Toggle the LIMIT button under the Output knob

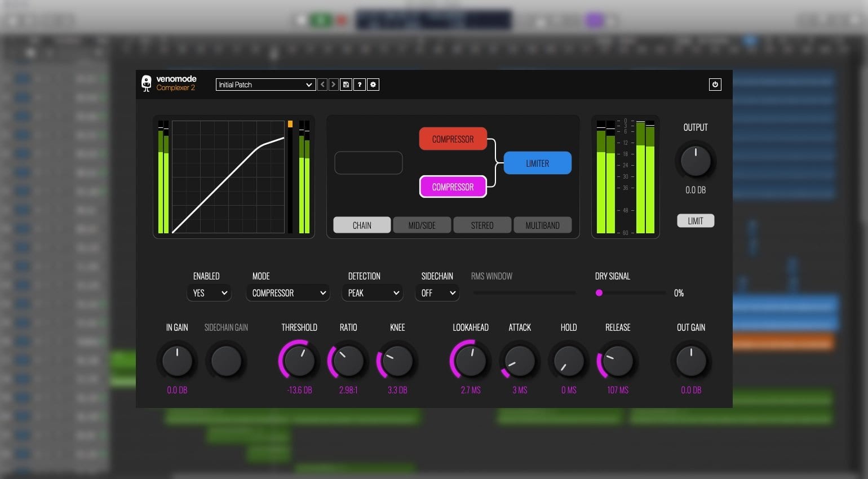pos(695,220)
